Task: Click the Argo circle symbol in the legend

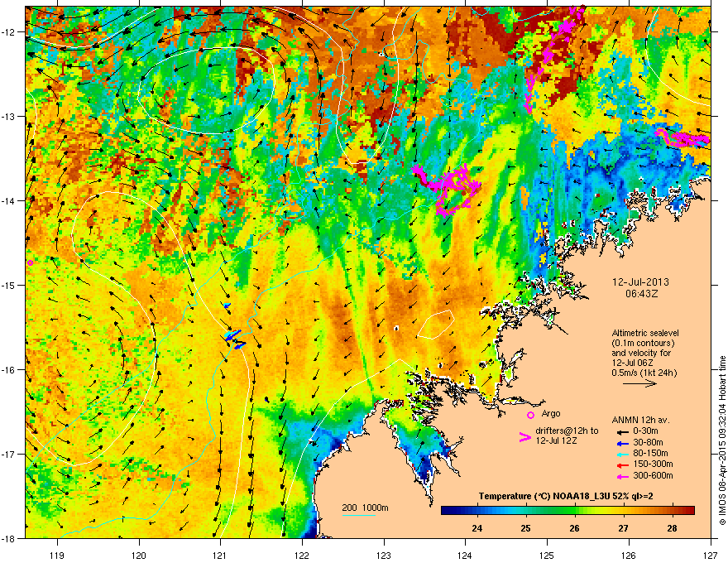Action: (530, 415)
